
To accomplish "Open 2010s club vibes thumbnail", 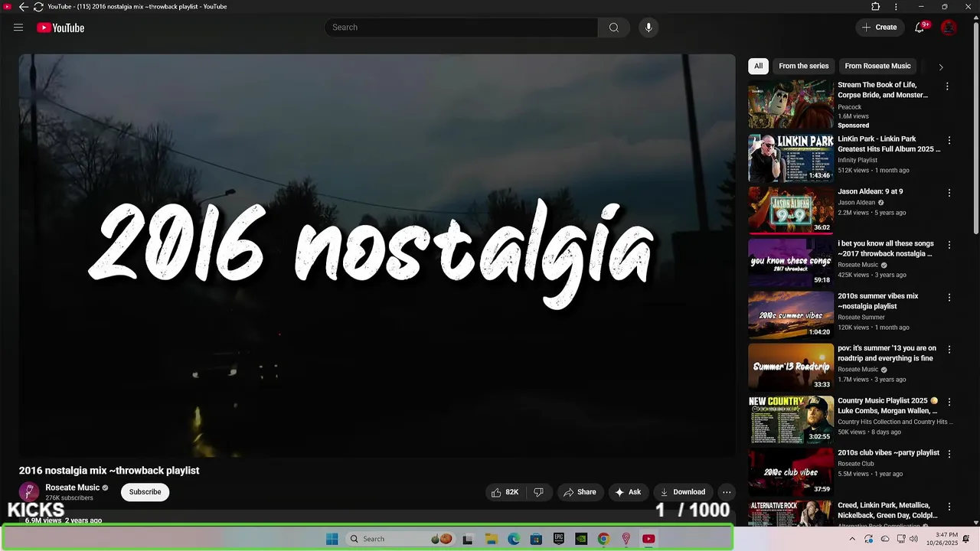I will click(791, 471).
